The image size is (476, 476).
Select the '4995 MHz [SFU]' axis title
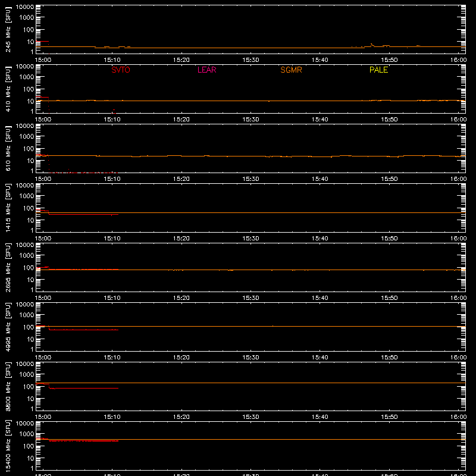tap(8, 327)
